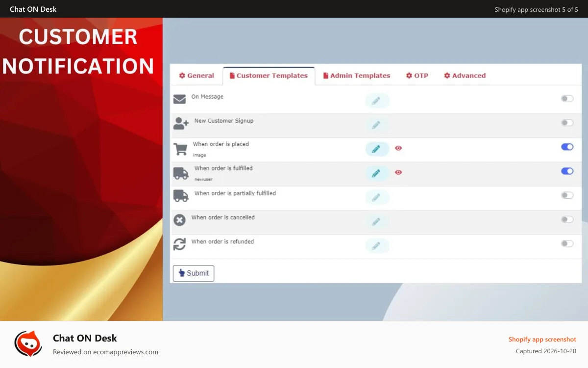This screenshot has height=368, width=588.
Task: Click 'New Customer Signup' label
Action: coord(224,121)
